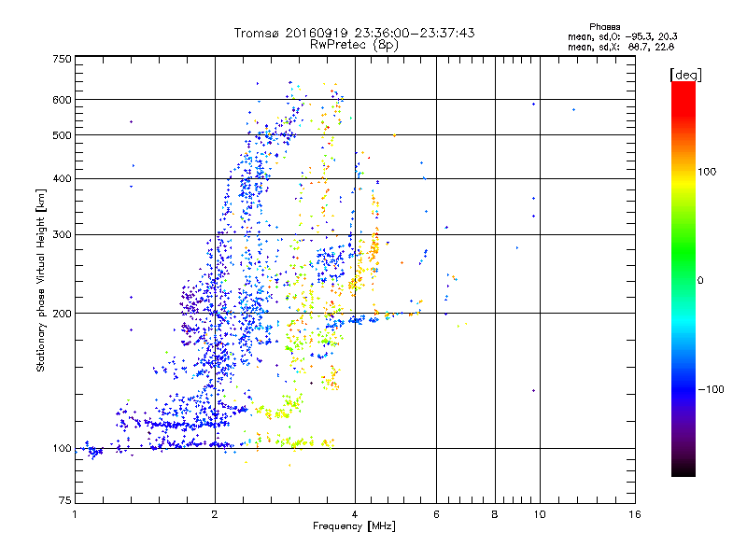This screenshot has width=747, height=560.
Task: Click the dark colorbar bottom end
Action: click(x=684, y=469)
